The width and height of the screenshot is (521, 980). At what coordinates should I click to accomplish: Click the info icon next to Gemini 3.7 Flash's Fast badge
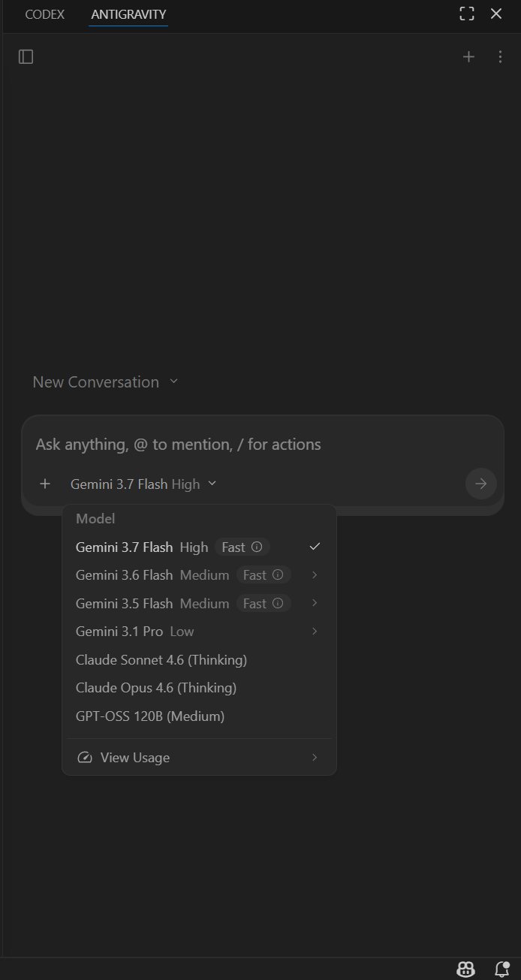257,547
